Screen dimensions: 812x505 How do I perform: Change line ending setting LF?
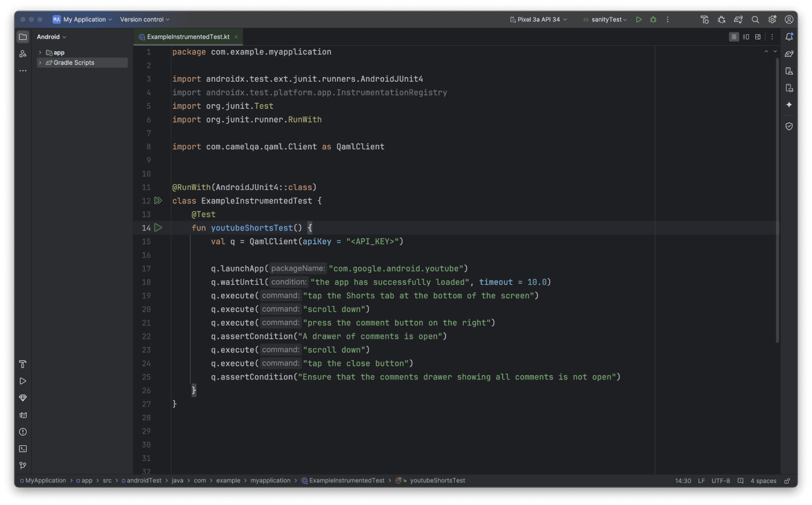pos(701,480)
